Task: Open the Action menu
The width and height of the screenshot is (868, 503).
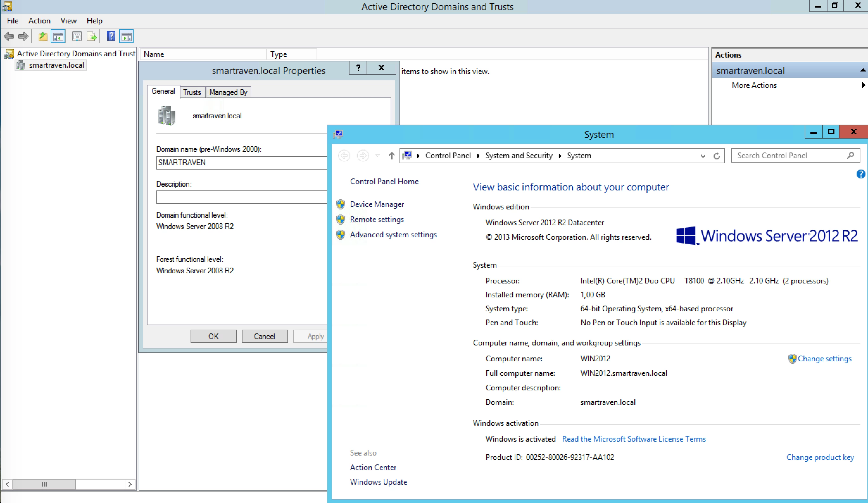Action: (x=39, y=21)
